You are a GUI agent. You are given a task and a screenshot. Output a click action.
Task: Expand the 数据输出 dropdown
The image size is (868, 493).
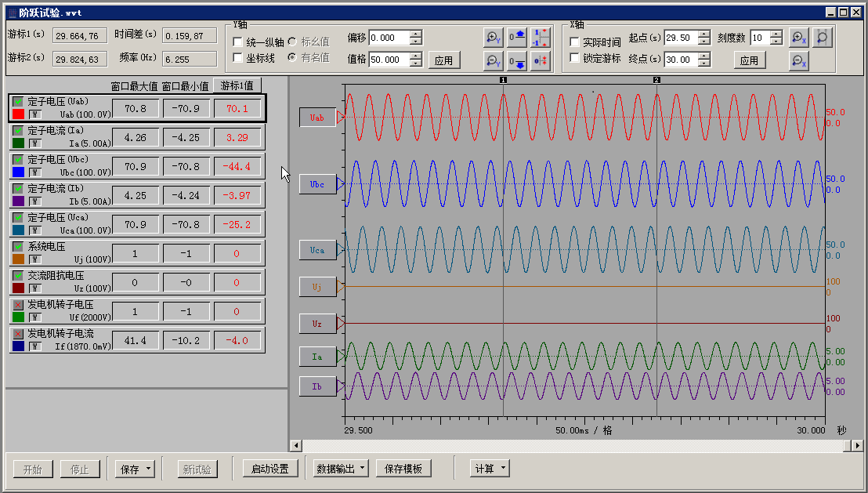click(341, 469)
